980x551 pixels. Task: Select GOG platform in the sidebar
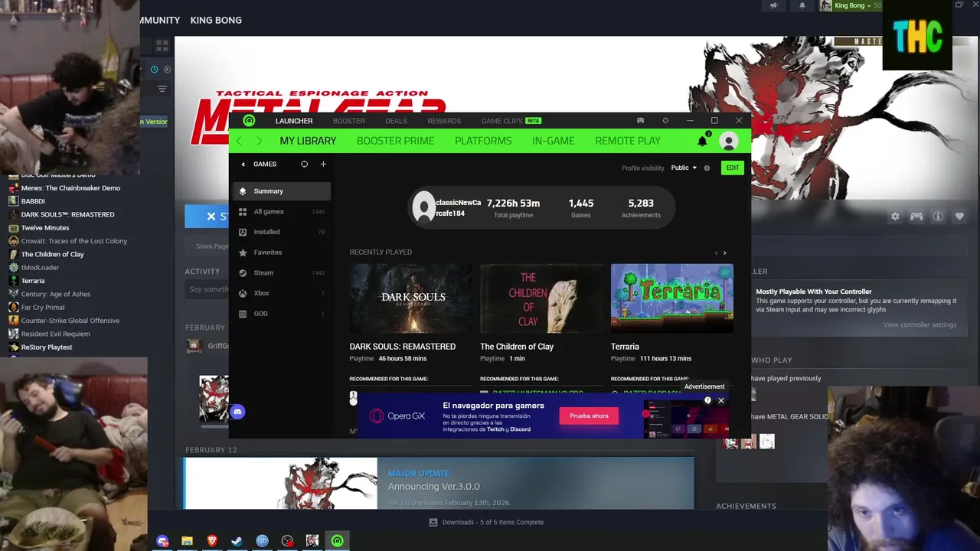point(281,314)
